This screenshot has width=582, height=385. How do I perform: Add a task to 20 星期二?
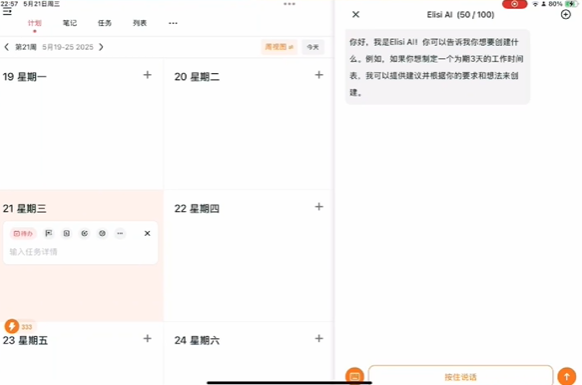coord(319,75)
